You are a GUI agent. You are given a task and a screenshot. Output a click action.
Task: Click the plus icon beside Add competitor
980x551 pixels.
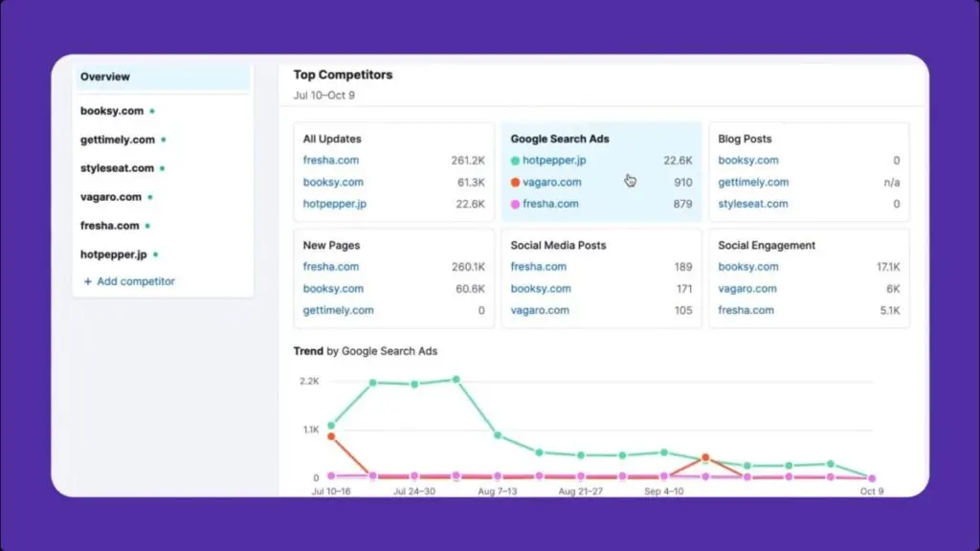[88, 282]
